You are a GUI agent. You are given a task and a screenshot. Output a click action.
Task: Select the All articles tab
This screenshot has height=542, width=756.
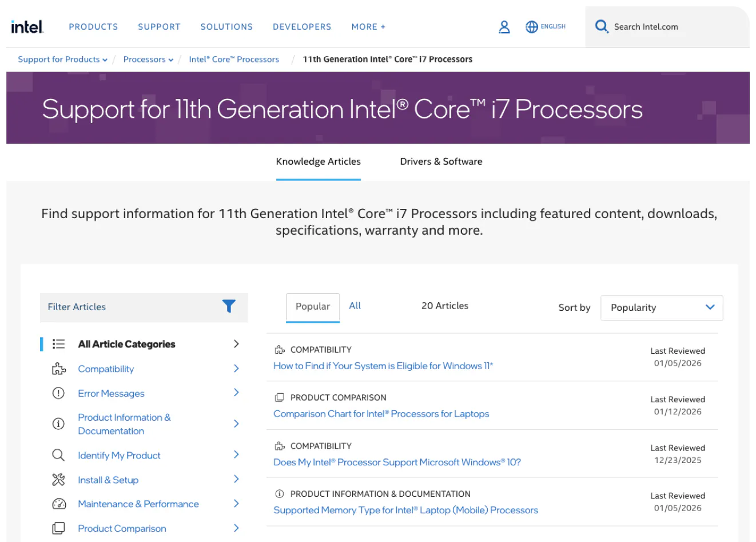point(355,306)
